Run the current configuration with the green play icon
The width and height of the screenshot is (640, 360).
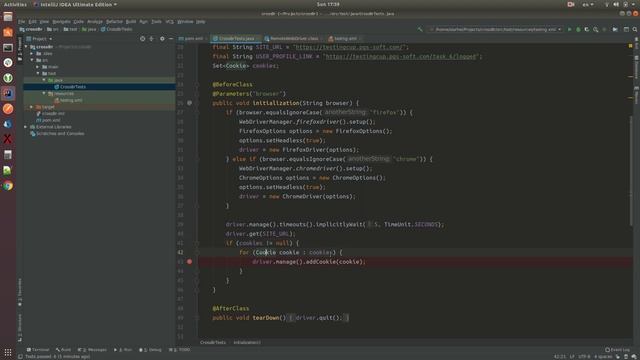[570, 29]
